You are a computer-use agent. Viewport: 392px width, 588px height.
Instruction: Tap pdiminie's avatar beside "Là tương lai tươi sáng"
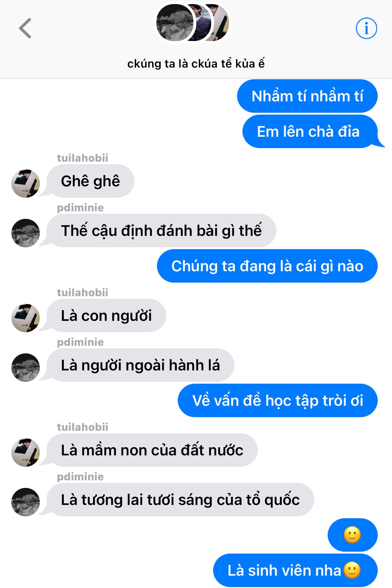[26, 502]
